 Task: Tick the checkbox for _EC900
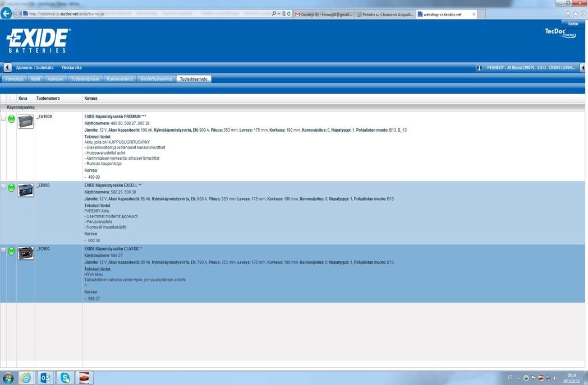click(3, 250)
